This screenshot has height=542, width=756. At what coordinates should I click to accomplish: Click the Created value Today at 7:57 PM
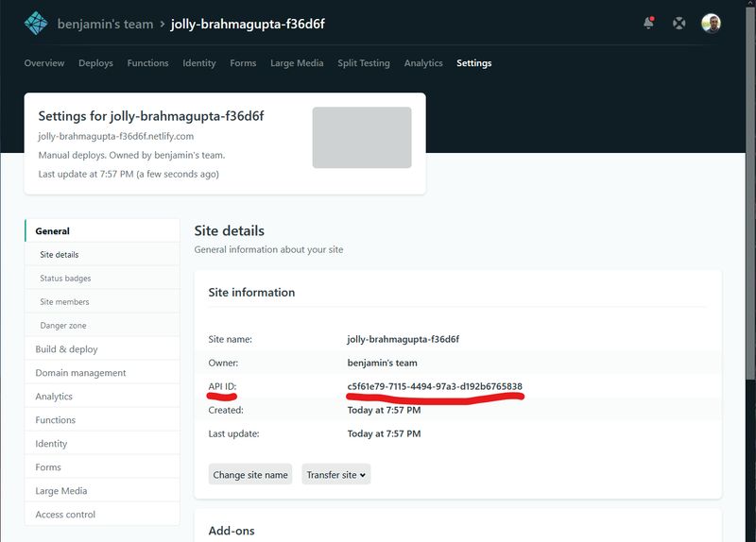pos(384,410)
